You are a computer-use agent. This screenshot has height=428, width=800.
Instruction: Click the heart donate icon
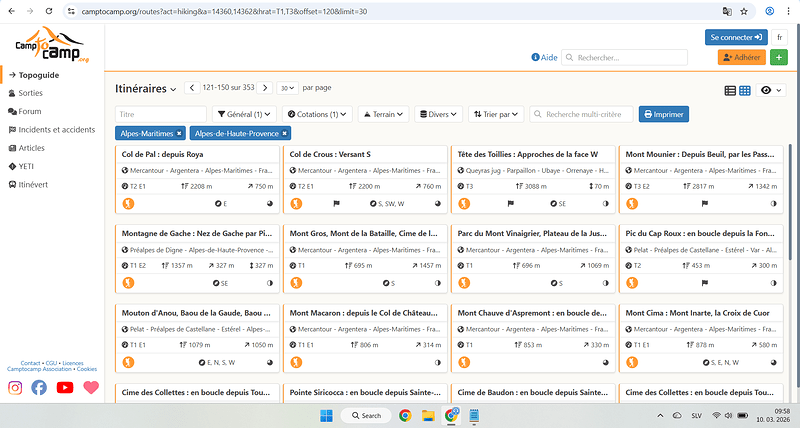[x=91, y=387]
